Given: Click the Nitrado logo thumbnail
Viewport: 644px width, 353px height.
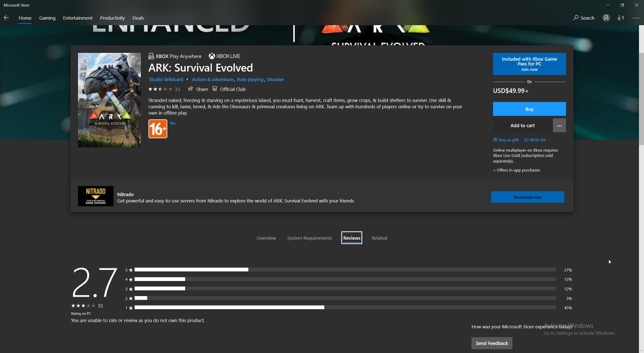Looking at the screenshot, I should click(x=96, y=196).
